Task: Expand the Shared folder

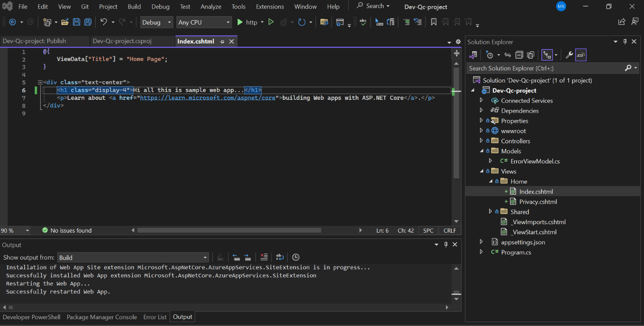Action: (x=490, y=211)
